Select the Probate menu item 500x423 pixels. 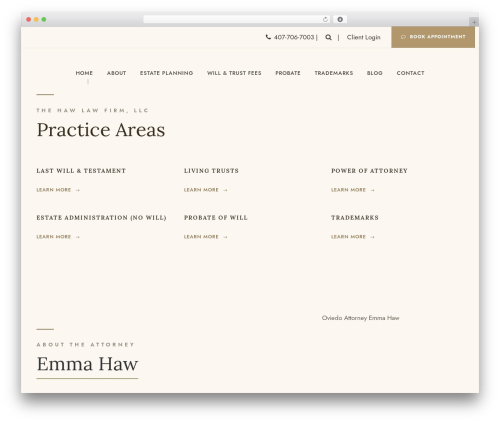click(288, 73)
